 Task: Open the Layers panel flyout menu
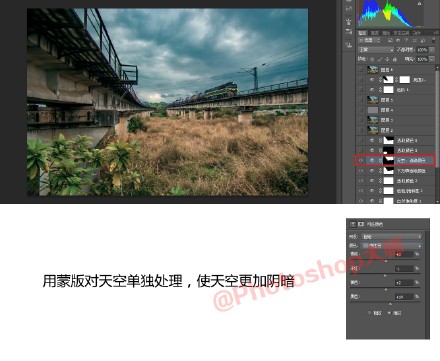click(436, 33)
